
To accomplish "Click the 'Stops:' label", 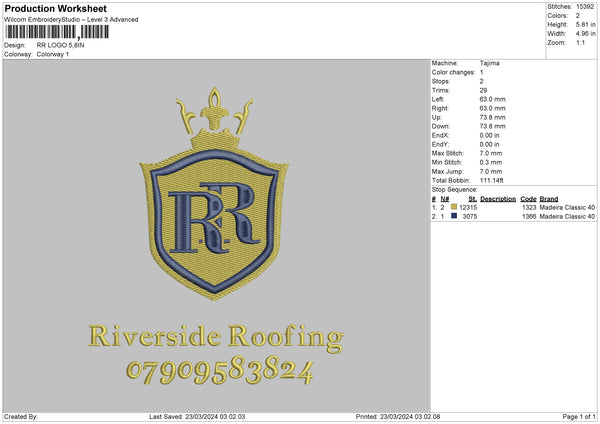I will 441,82.
